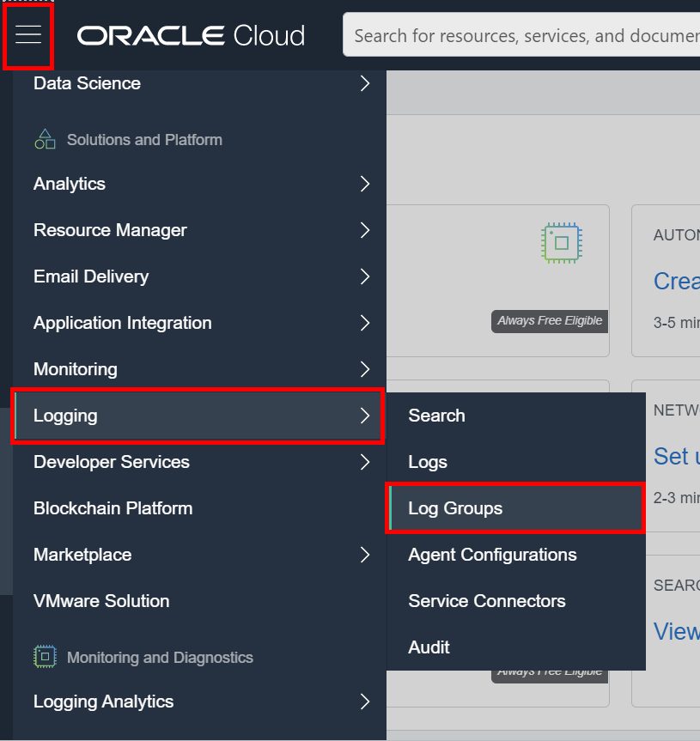Click the Solutions and Platform section icon
Image resolution: width=700 pixels, height=741 pixels.
(45, 139)
